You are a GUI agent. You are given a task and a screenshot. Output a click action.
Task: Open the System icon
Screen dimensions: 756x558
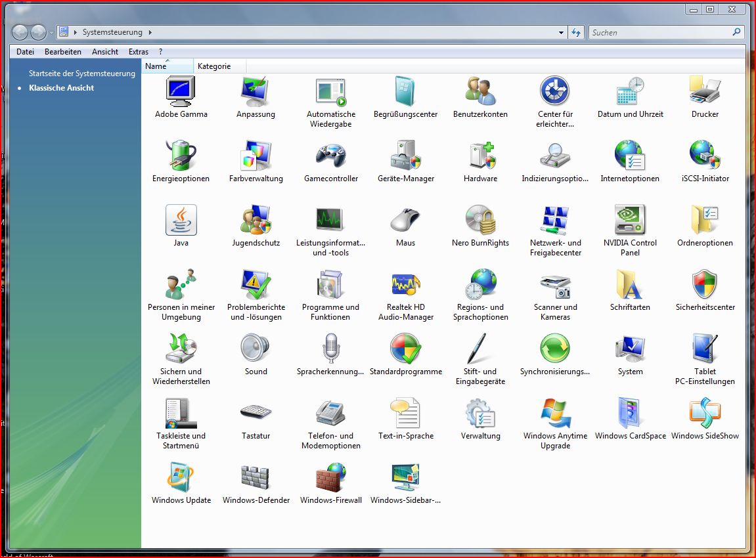coord(630,349)
